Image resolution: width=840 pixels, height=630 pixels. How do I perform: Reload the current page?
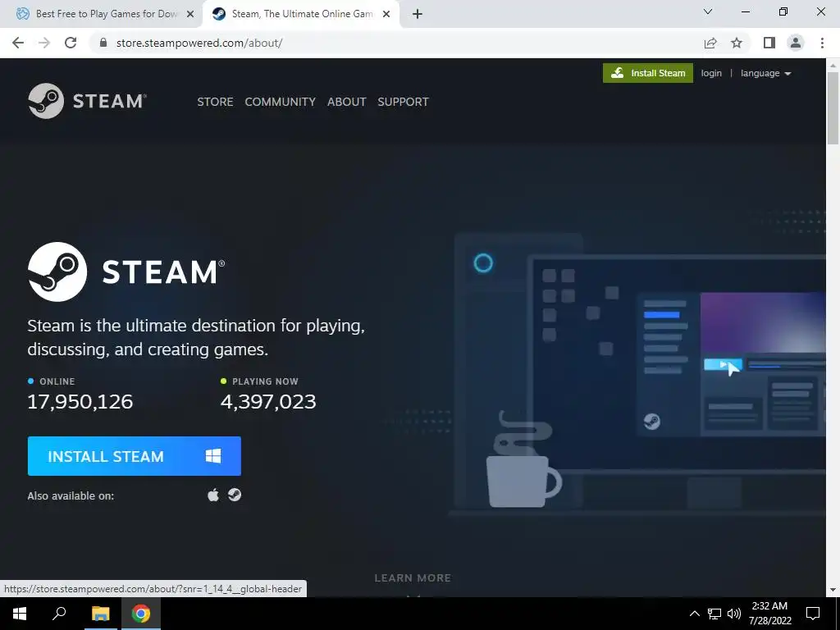click(71, 43)
